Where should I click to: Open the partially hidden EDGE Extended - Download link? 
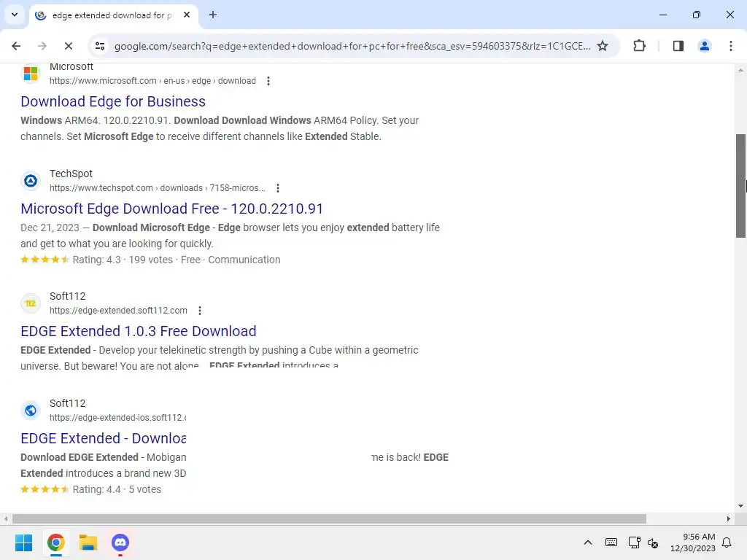(104, 438)
